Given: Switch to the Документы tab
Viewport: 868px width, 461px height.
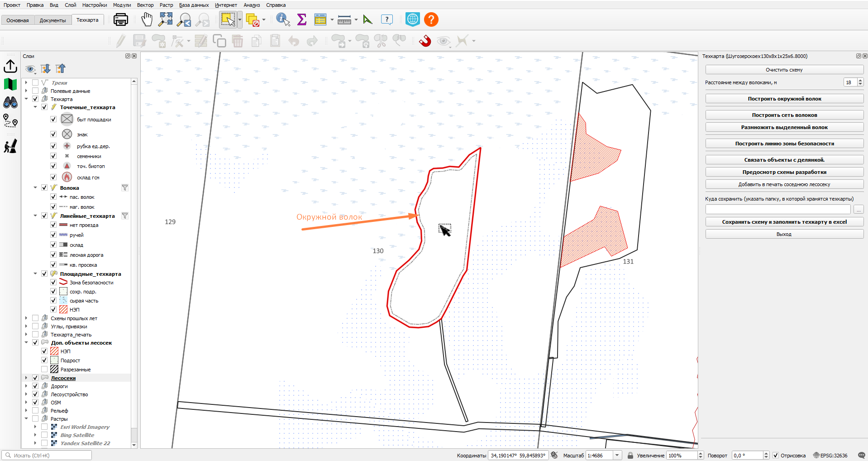Looking at the screenshot, I should point(53,20).
